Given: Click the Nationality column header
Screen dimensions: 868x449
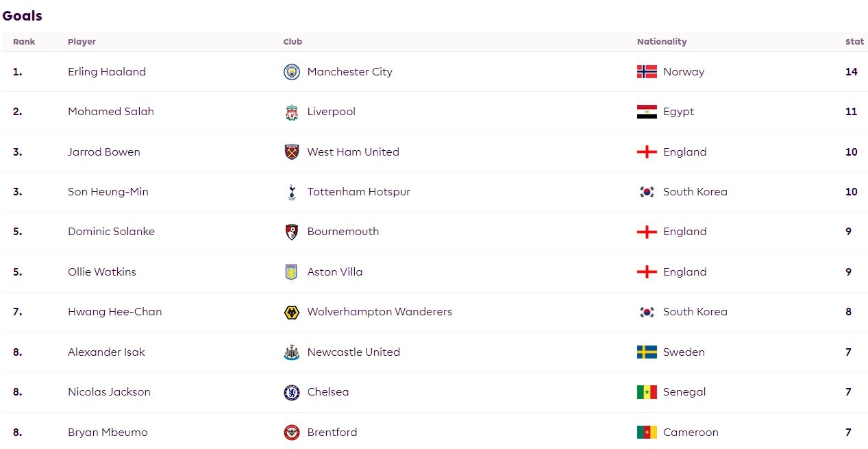Looking at the screenshot, I should point(662,42).
